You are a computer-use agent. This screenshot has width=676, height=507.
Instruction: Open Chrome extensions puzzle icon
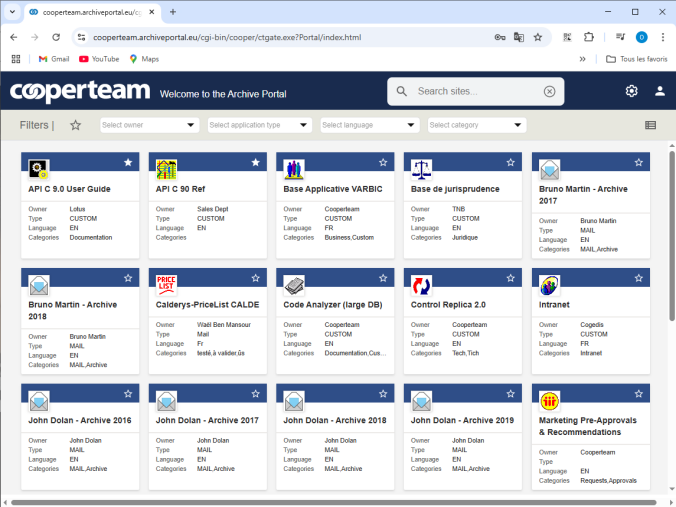(588, 37)
